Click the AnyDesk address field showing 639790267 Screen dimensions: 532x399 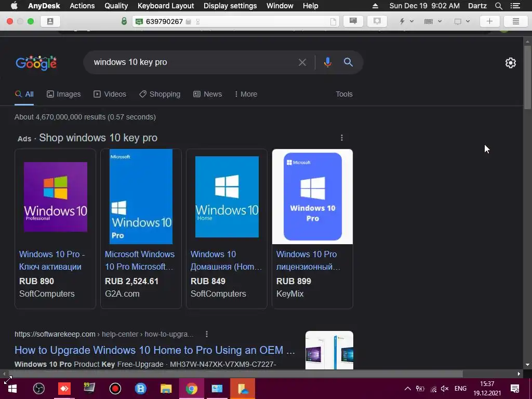pos(236,21)
